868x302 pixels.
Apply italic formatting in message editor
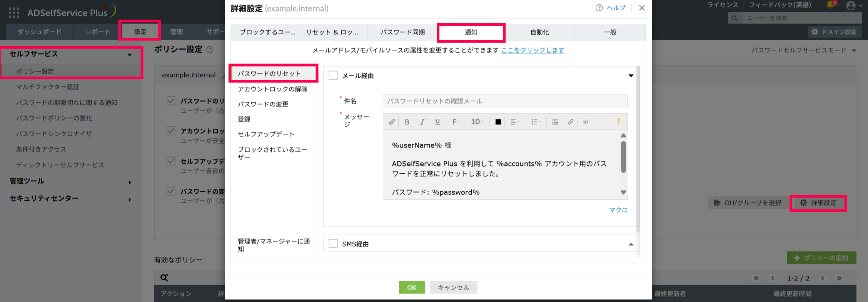[422, 122]
